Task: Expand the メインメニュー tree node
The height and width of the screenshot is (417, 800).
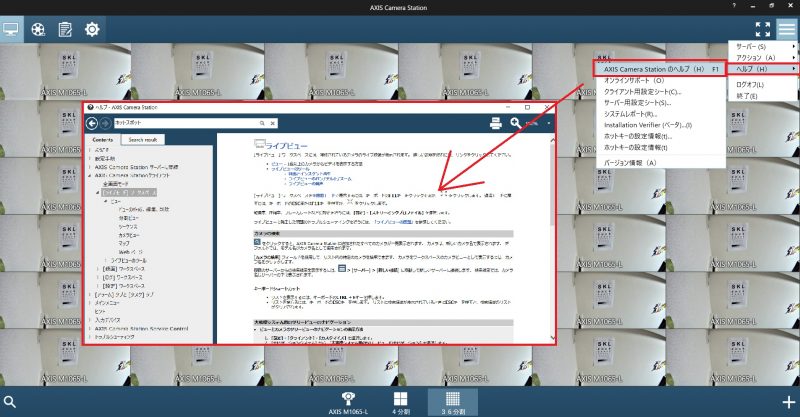Action: coord(90,303)
